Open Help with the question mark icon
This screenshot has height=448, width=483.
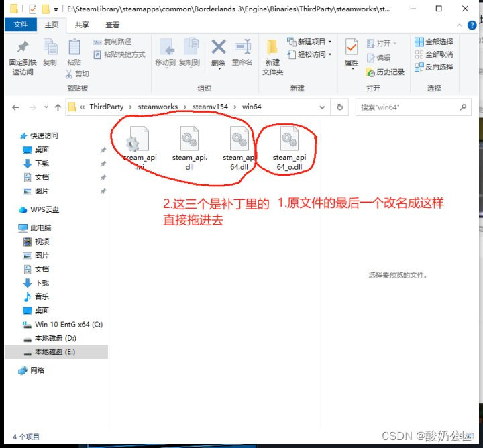pyautogui.click(x=472, y=25)
